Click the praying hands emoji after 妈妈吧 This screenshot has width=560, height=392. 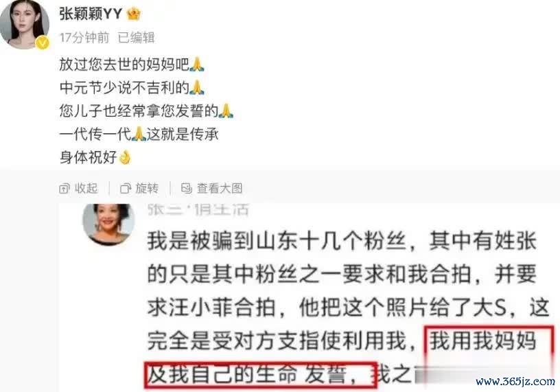coord(196,65)
